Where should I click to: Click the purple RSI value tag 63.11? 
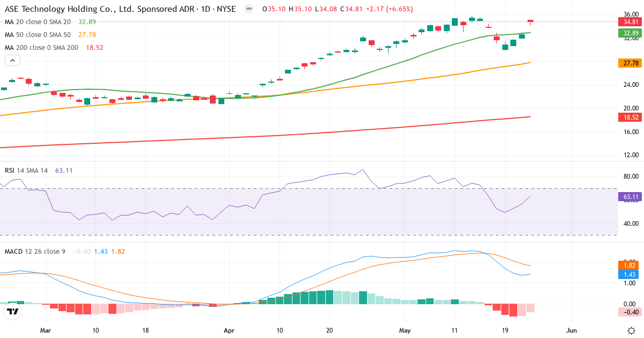630,197
